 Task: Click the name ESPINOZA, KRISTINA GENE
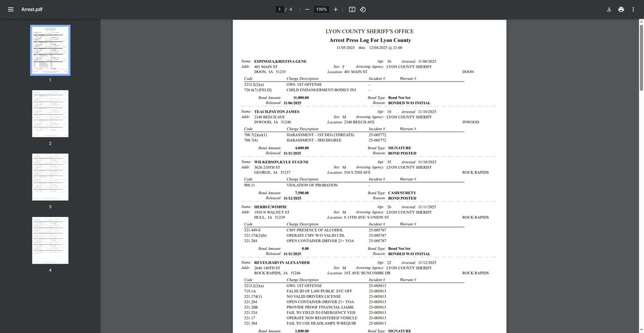280,61
